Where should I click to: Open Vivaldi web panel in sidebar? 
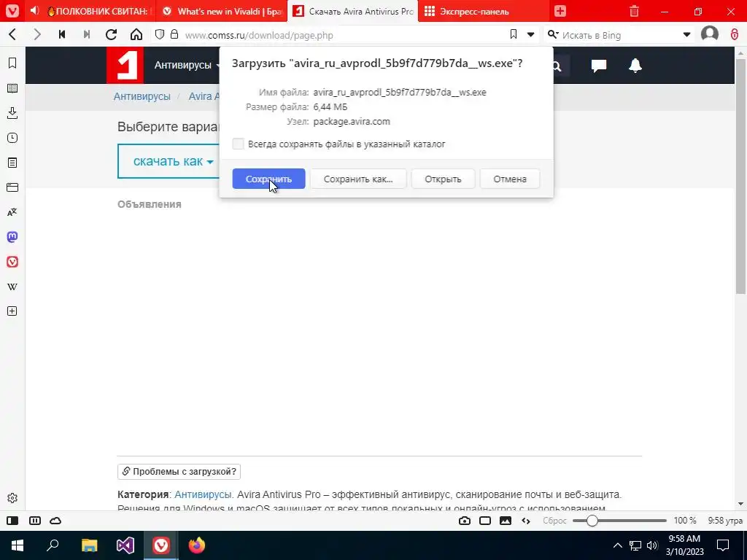point(12,262)
